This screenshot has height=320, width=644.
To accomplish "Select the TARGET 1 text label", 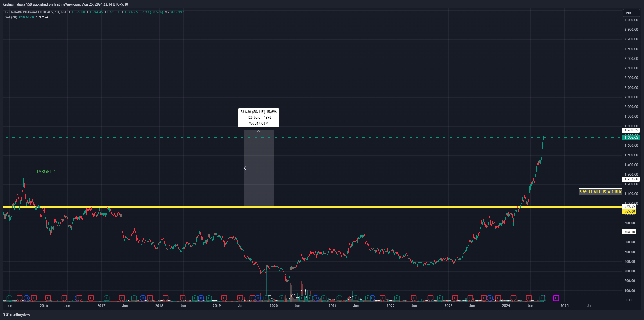I will 46,172.
